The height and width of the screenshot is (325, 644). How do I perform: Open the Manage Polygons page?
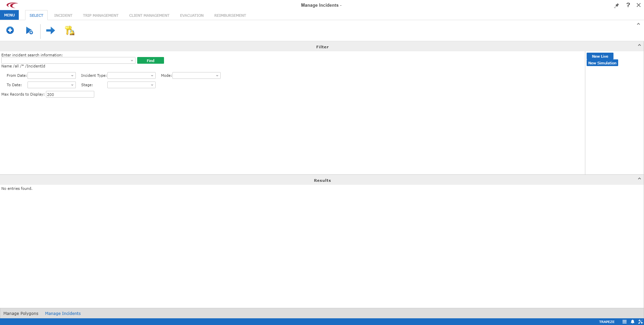(20, 313)
